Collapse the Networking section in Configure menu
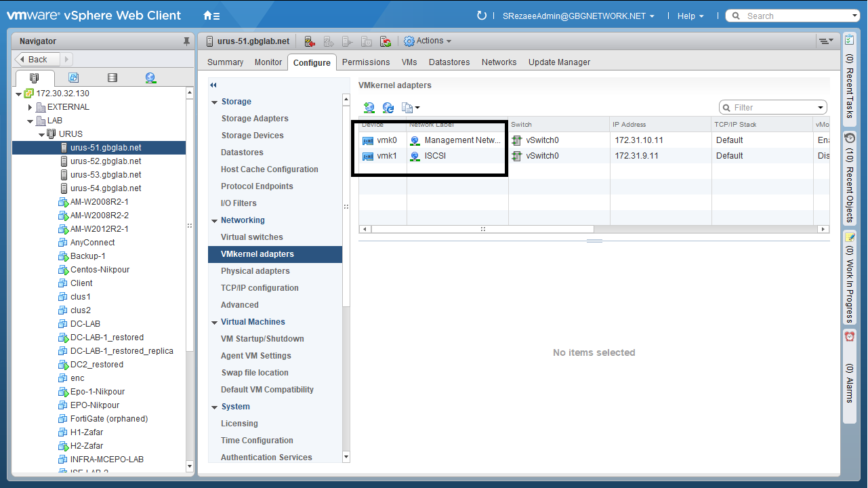Image resolution: width=868 pixels, height=488 pixels. coord(213,220)
